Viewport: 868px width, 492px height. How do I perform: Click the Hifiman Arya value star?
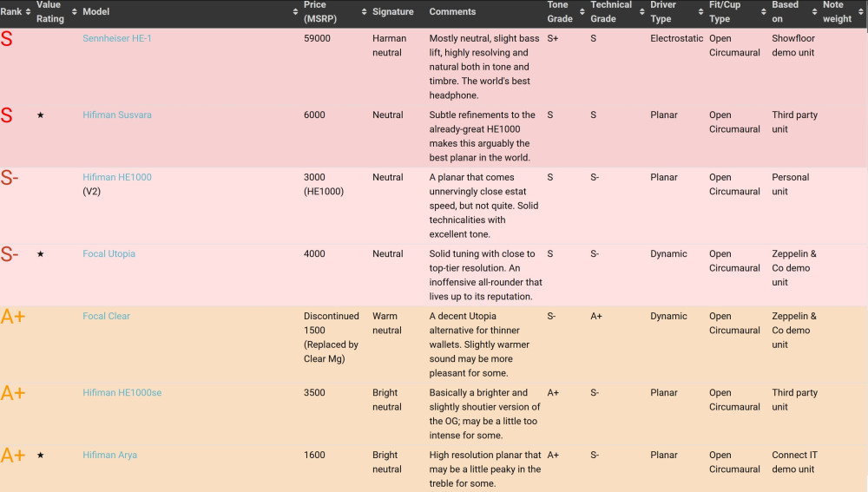point(41,455)
